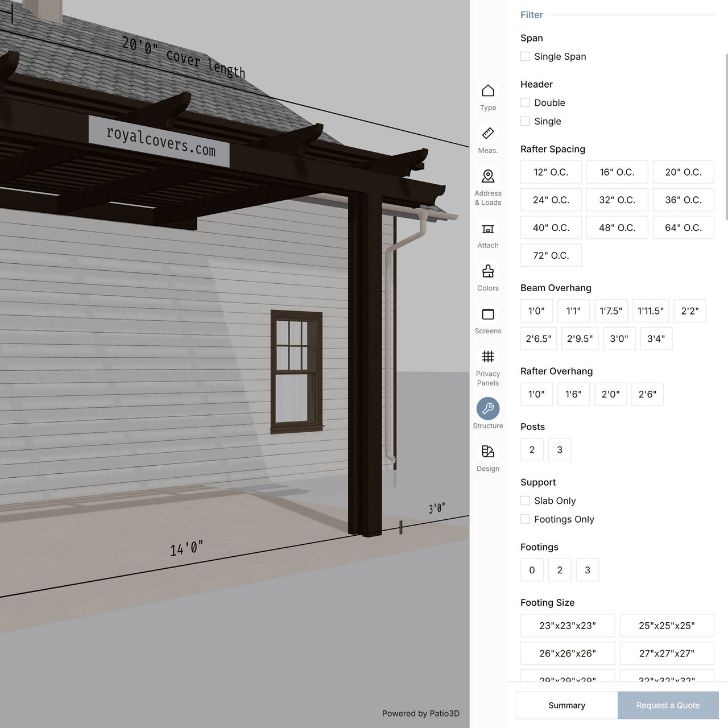This screenshot has height=728, width=728.
Task: Select 24" O.C. rafter spacing
Action: point(551,200)
